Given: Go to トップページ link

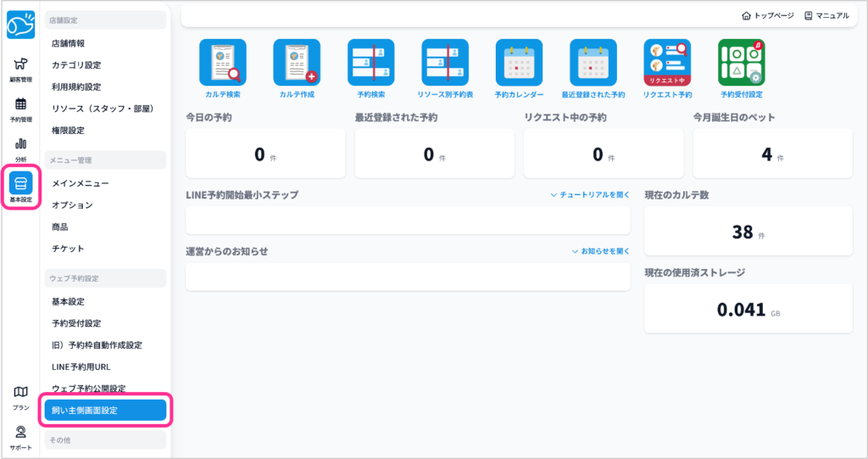Looking at the screenshot, I should [x=767, y=15].
